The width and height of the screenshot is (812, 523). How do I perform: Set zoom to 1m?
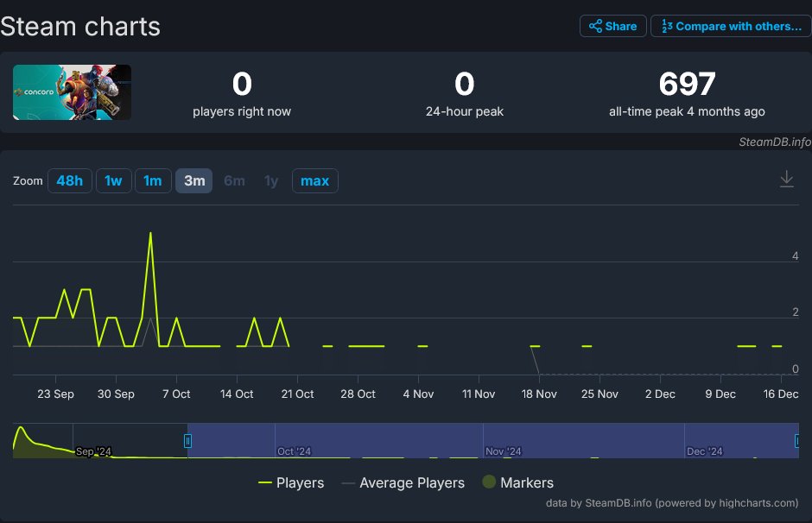point(153,180)
